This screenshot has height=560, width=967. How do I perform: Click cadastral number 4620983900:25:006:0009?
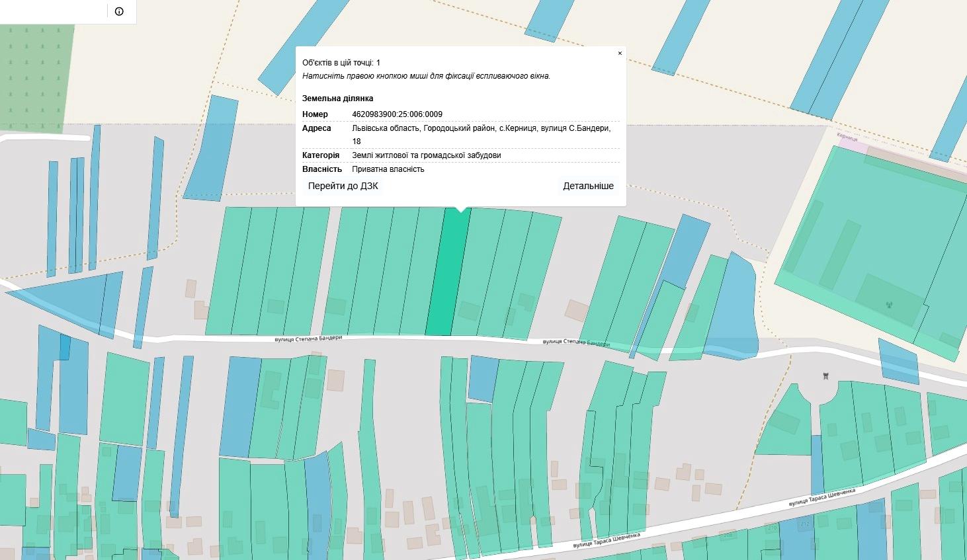tap(397, 114)
